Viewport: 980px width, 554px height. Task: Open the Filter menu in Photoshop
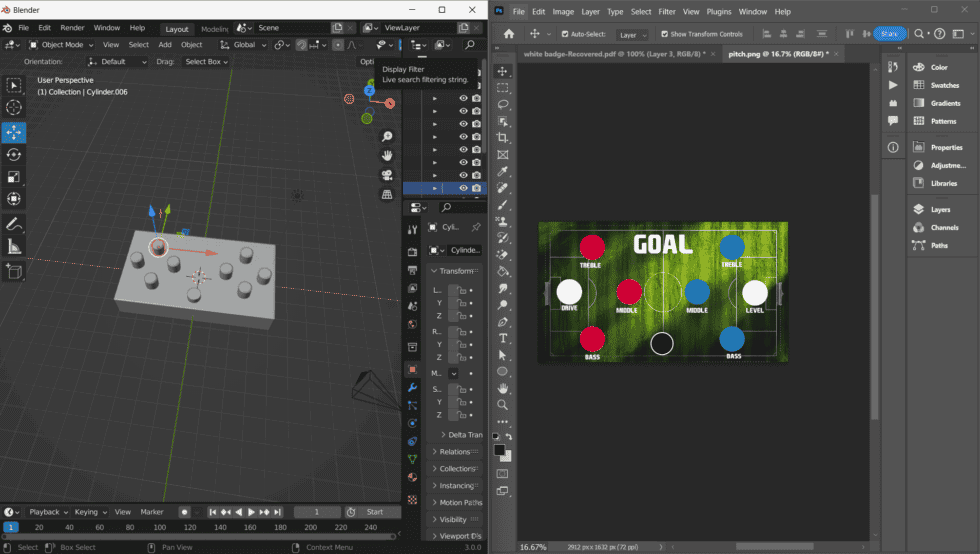666,12
